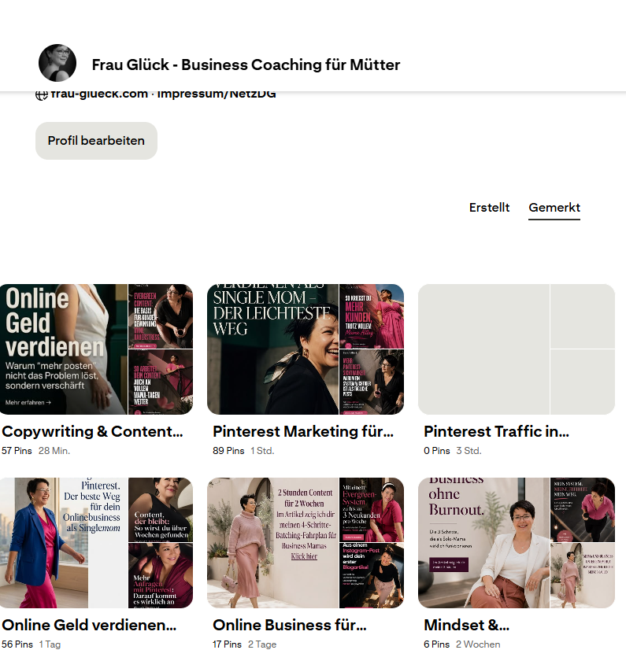
Task: Click the '2 Wochen' timestamp
Action: [478, 644]
